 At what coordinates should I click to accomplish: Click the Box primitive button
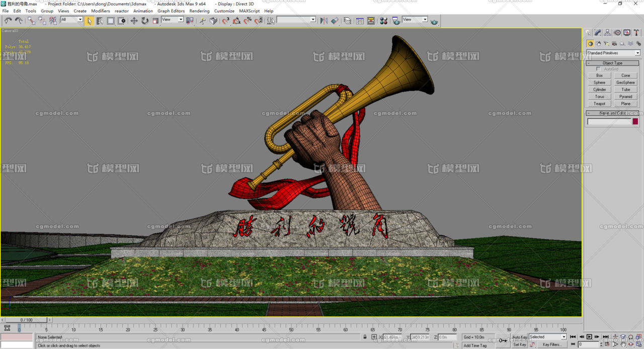600,76
